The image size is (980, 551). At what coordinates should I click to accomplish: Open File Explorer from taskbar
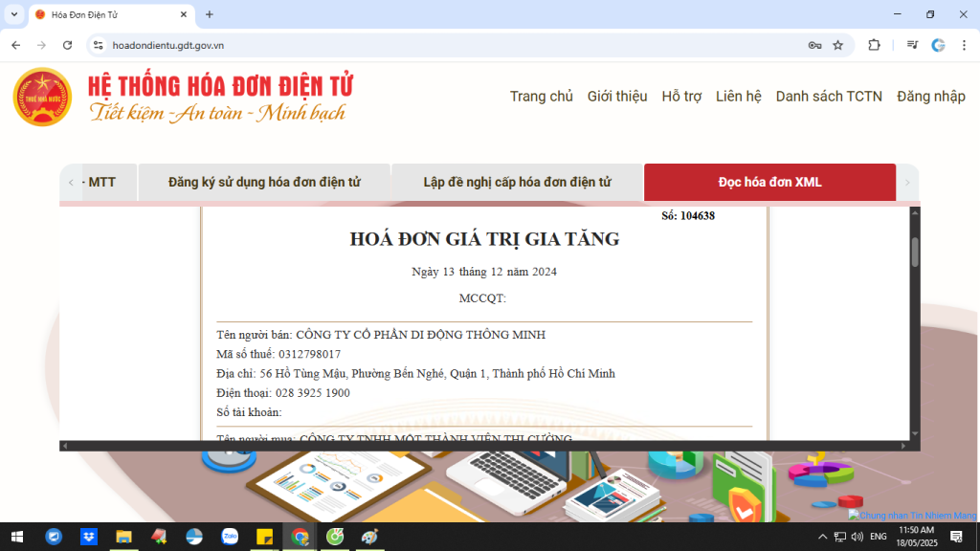(123, 537)
